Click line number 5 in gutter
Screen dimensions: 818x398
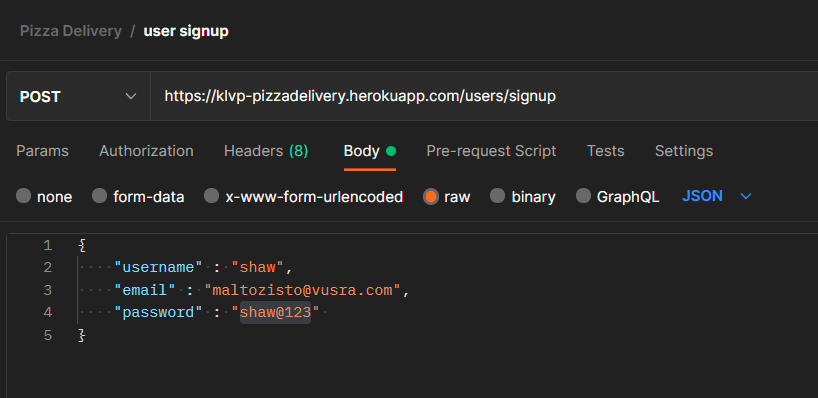tap(47, 335)
